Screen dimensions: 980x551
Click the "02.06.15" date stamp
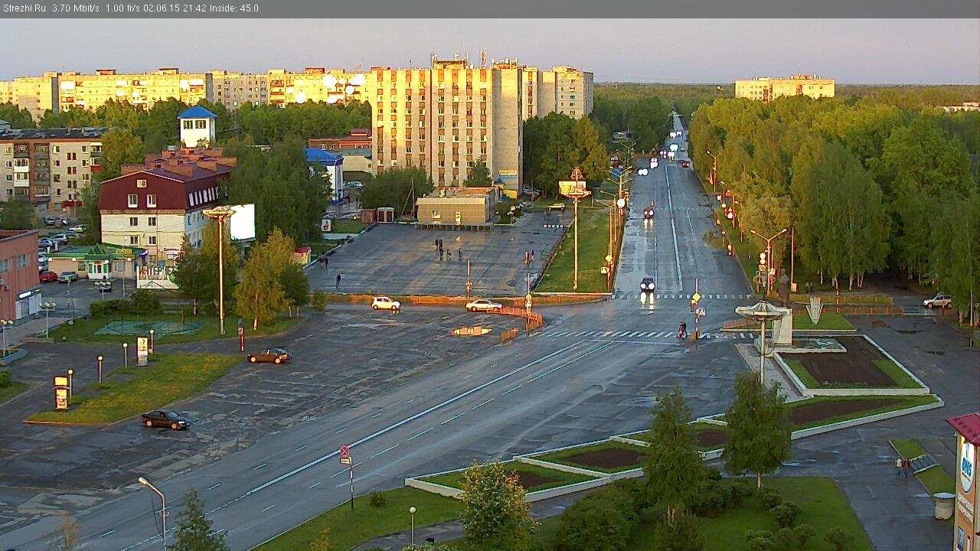[x=162, y=8]
